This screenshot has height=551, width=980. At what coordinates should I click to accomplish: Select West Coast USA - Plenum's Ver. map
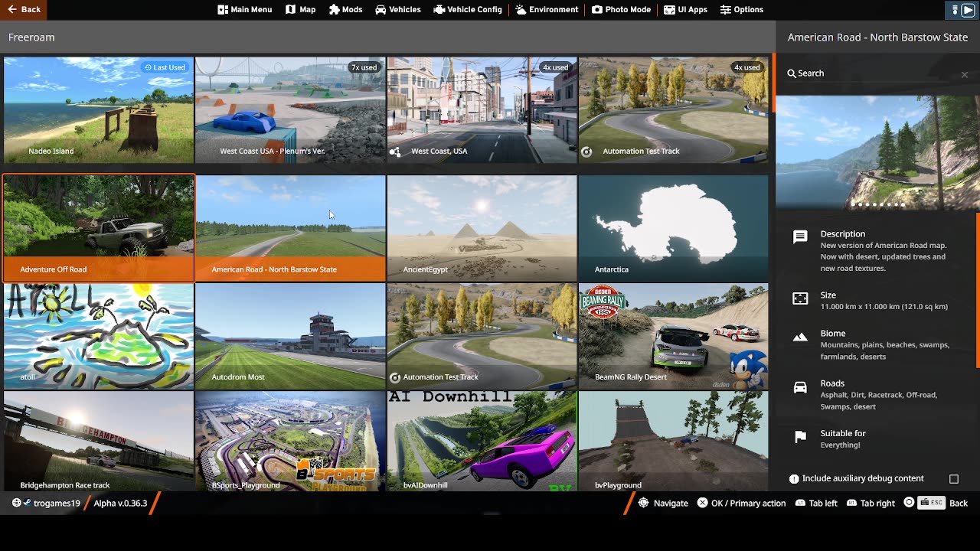(x=290, y=109)
